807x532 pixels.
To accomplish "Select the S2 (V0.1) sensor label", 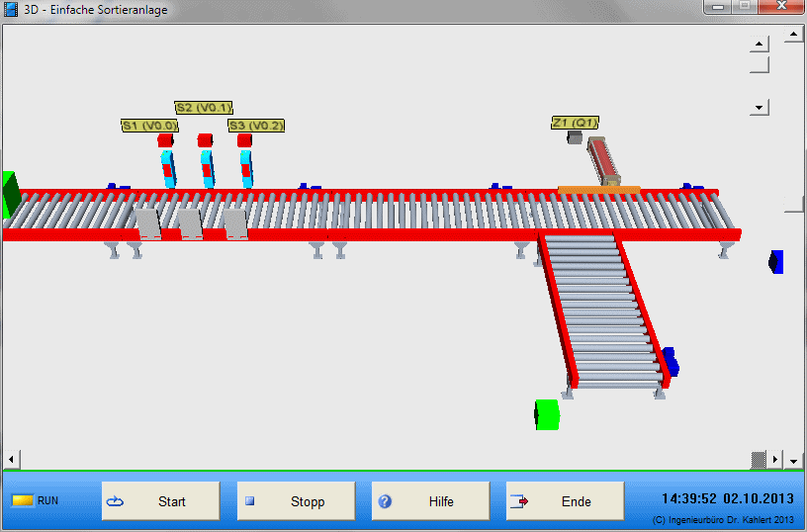I will tap(204, 108).
